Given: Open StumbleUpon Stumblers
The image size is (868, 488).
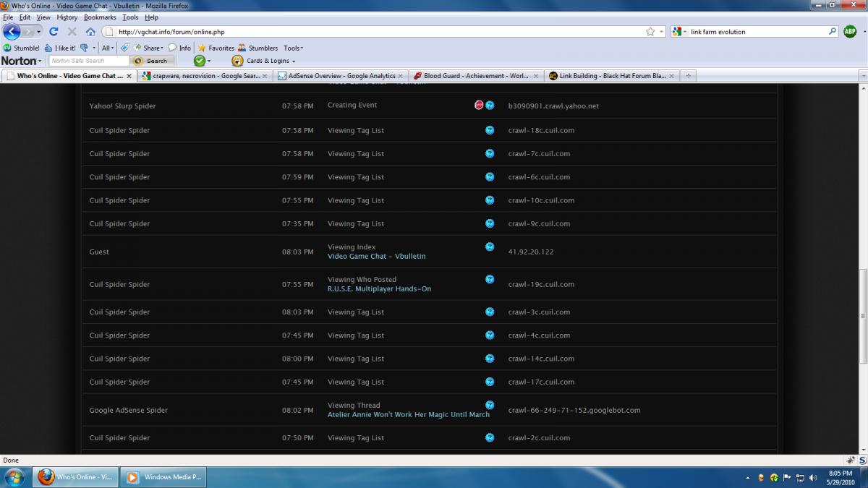Looking at the screenshot, I should [x=258, y=48].
